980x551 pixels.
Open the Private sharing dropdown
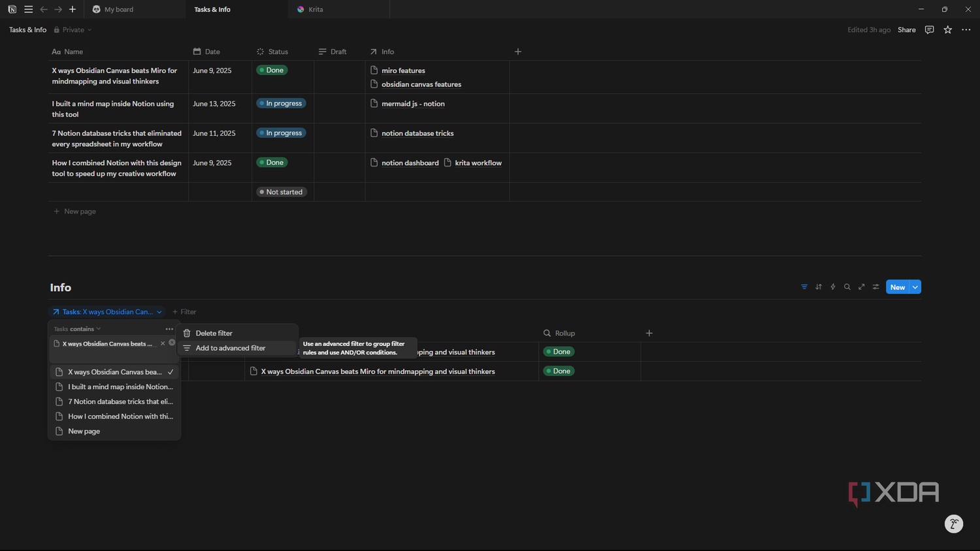tap(73, 30)
